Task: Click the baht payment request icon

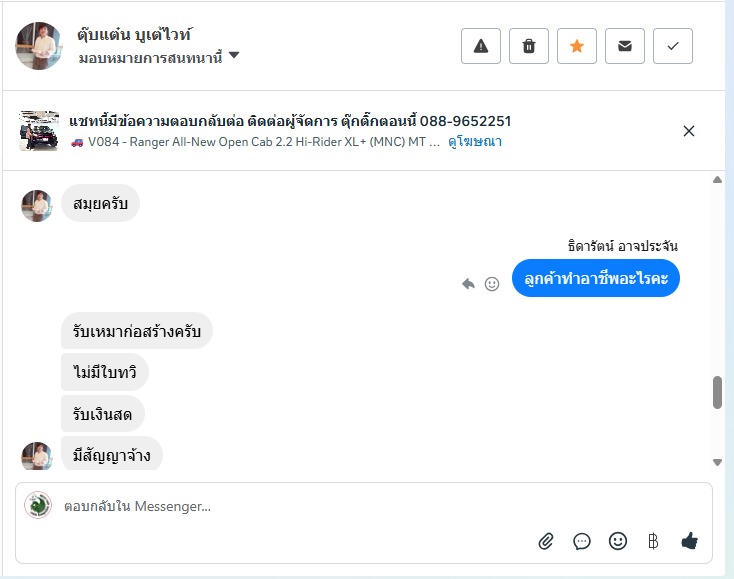Action: (x=653, y=541)
